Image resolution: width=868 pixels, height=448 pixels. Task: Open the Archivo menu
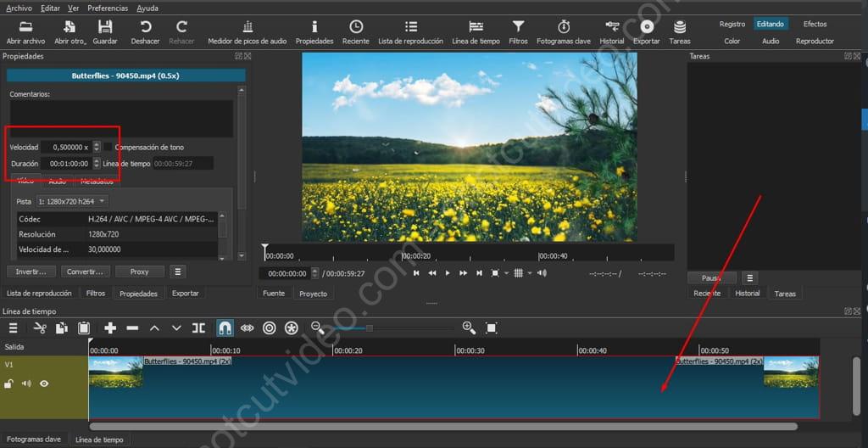click(x=19, y=8)
